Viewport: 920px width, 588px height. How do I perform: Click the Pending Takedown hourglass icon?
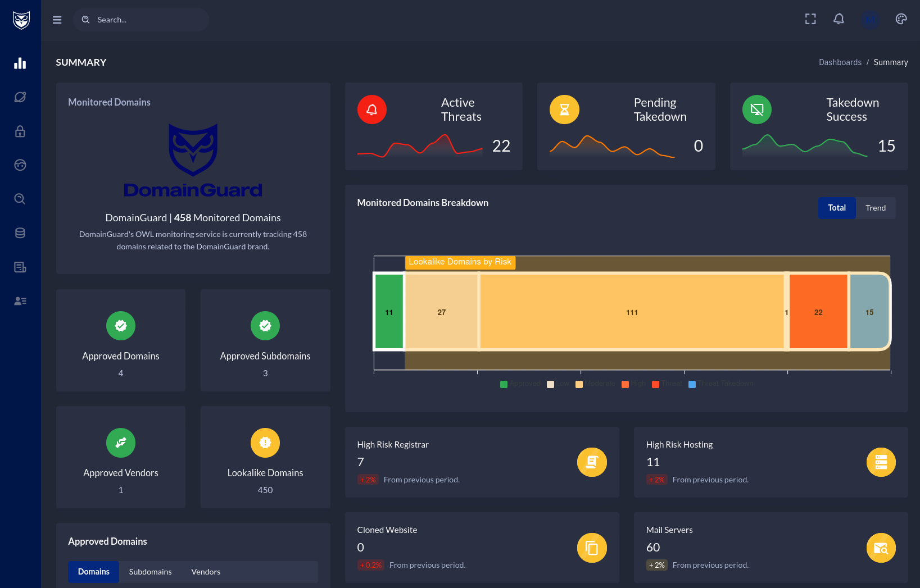(564, 110)
